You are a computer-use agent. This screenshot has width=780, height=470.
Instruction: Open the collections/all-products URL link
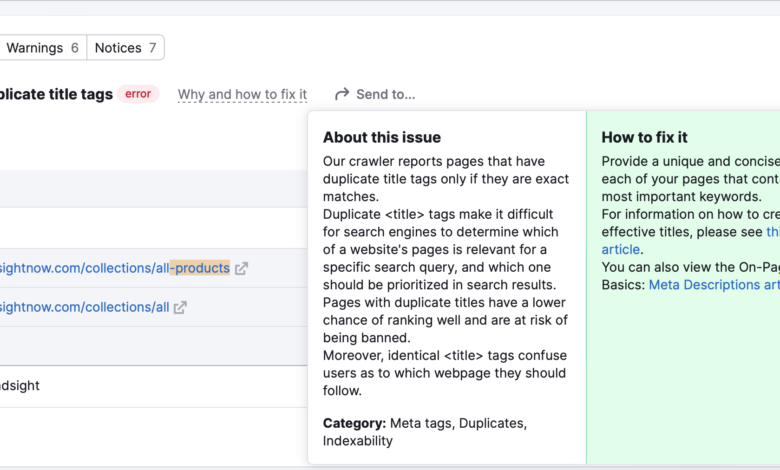(x=114, y=268)
